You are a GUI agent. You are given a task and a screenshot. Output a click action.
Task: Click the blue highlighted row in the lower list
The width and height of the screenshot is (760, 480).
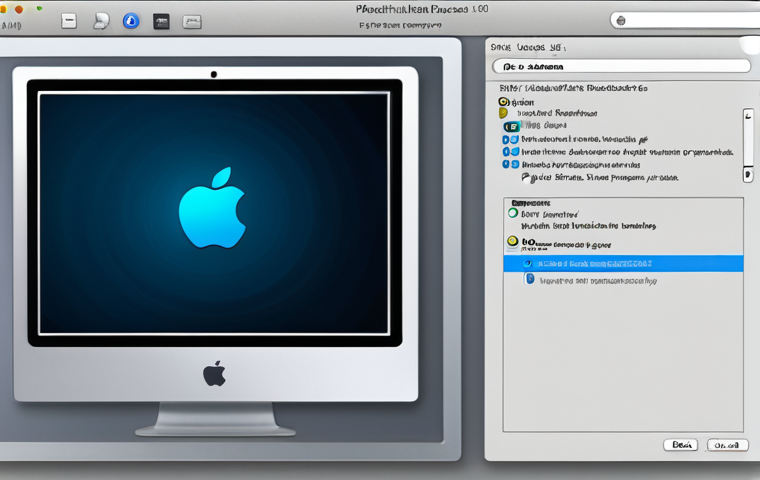[x=623, y=263]
